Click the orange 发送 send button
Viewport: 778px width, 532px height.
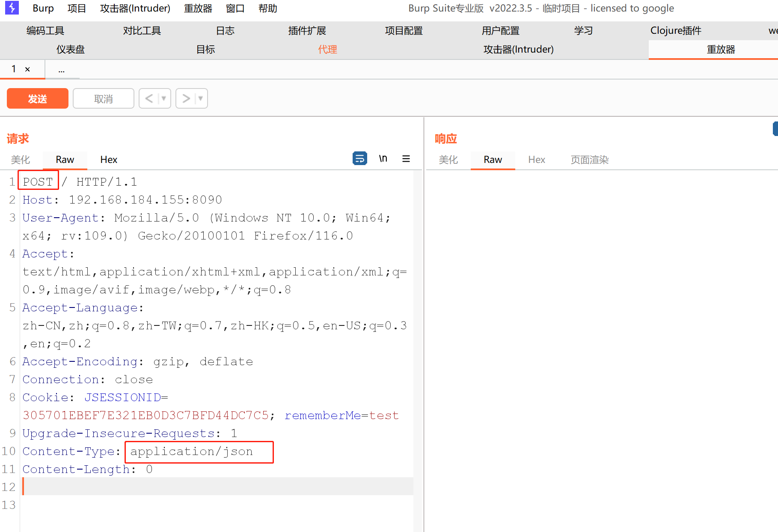(38, 98)
